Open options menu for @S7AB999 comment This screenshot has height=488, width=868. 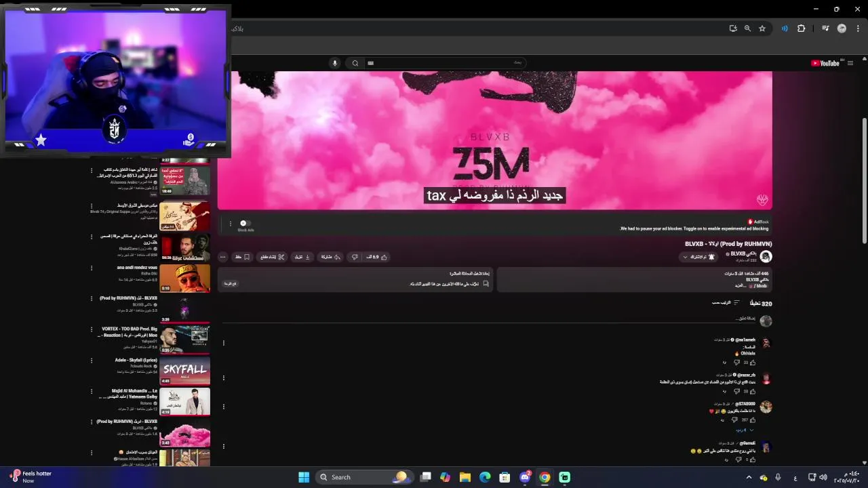224,407
